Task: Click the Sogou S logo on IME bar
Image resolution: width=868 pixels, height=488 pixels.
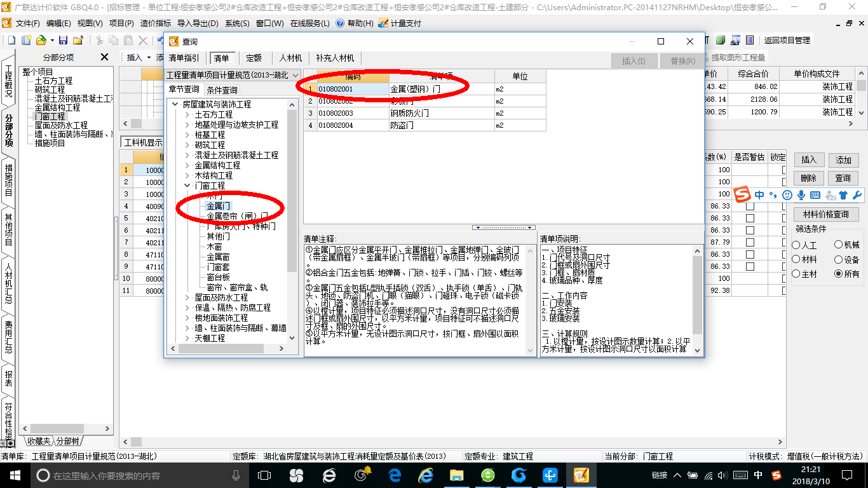Action: click(742, 194)
